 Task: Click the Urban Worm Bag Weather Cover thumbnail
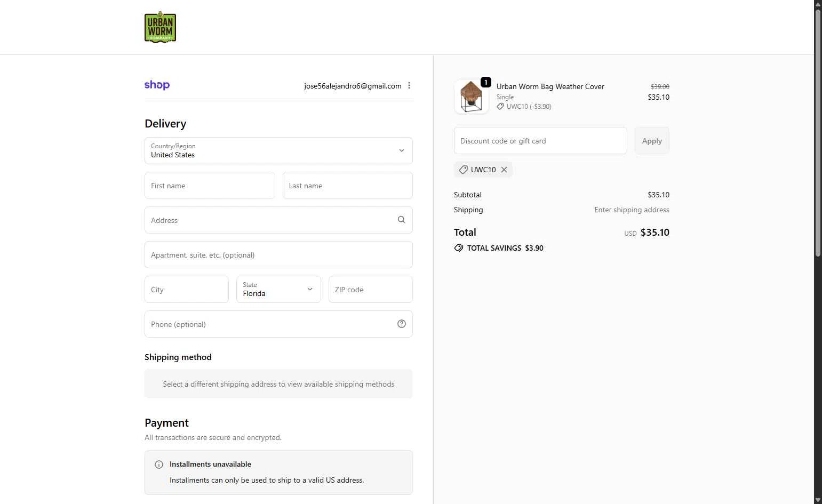471,97
